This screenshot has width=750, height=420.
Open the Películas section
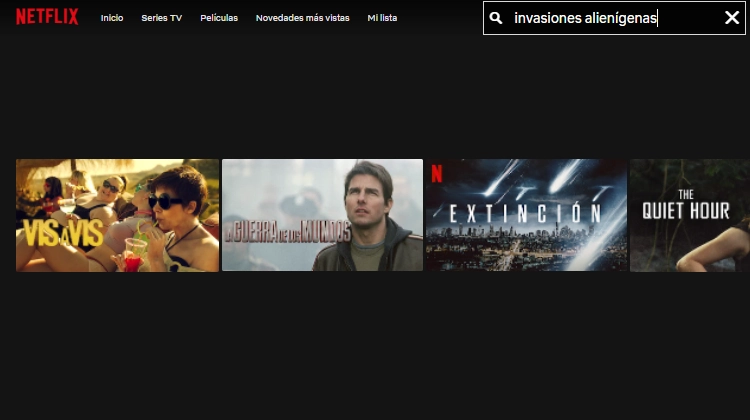coord(219,18)
